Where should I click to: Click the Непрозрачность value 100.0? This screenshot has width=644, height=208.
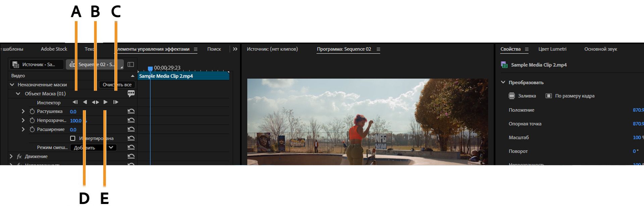coord(76,121)
